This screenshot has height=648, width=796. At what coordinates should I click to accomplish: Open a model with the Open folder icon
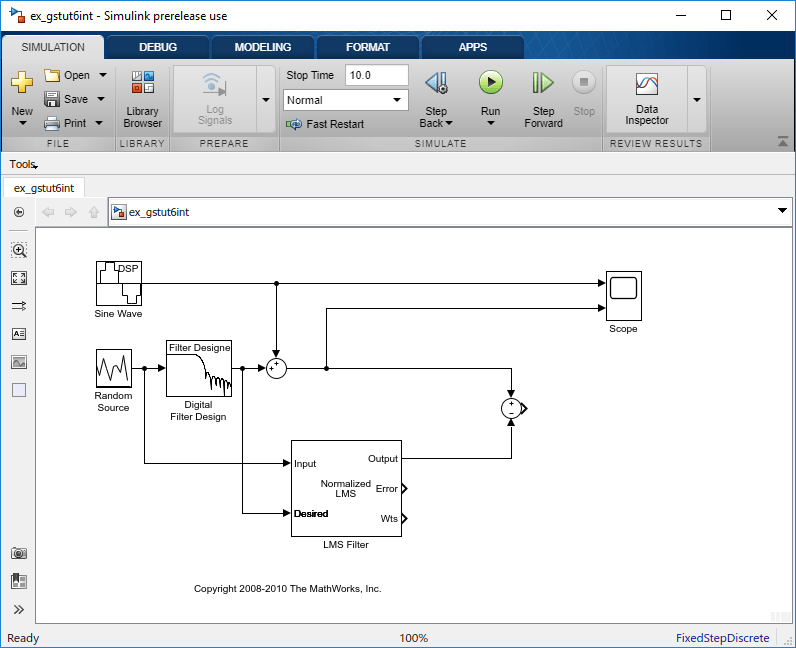(52, 76)
